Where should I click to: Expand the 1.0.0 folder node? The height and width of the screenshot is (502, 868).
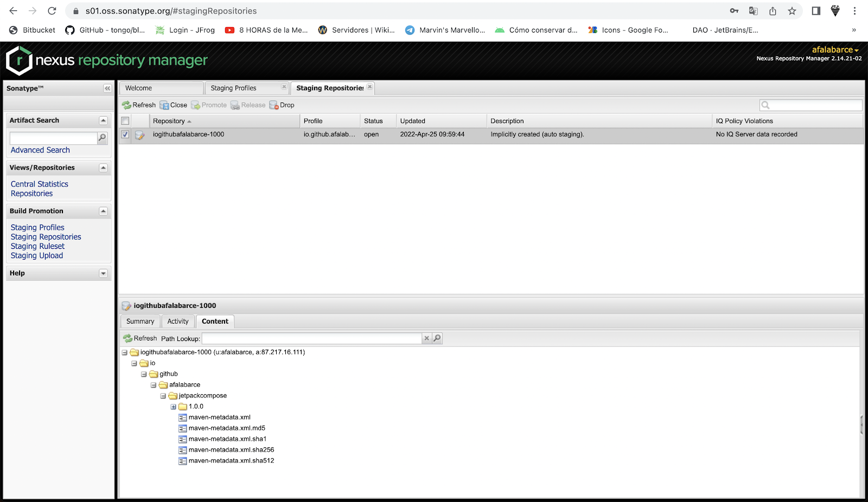pos(173,407)
